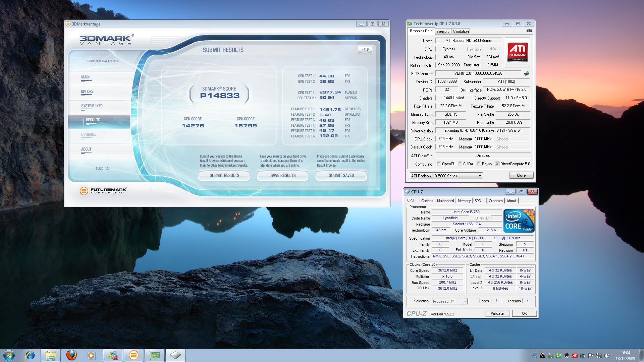Click the GPU-Z screenshot camera icon
The image size is (644, 362).
pyautogui.click(x=529, y=31)
